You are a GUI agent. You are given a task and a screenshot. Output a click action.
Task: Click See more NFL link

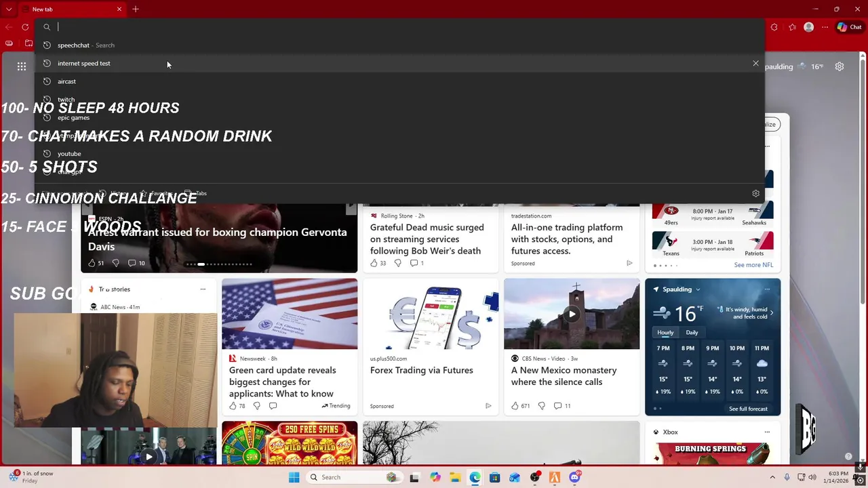coord(753,265)
